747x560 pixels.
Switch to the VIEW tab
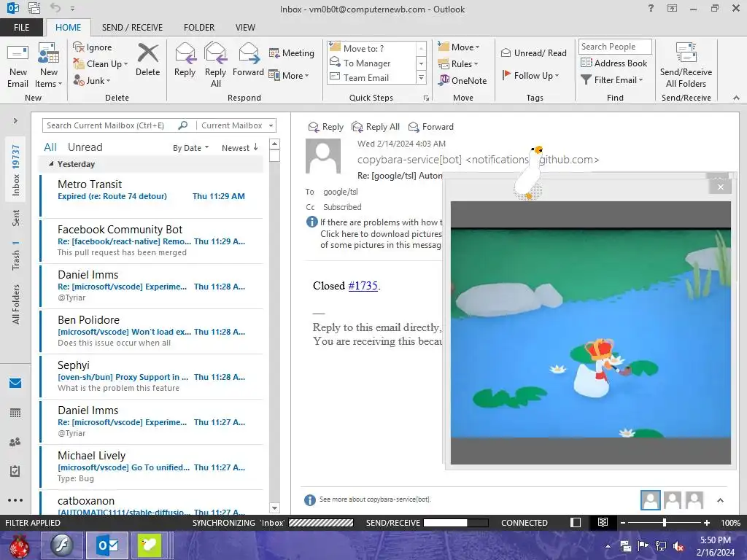tap(245, 27)
